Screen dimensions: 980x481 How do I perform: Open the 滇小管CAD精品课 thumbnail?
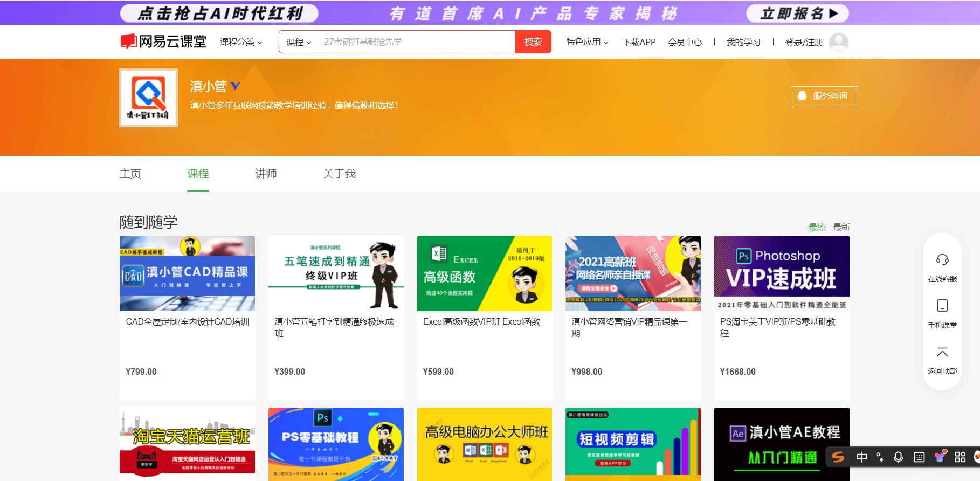[187, 273]
